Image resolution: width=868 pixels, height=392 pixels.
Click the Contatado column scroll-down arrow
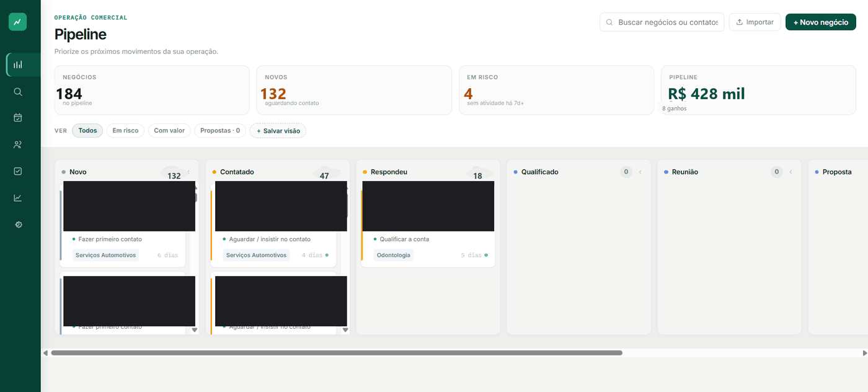[345, 330]
